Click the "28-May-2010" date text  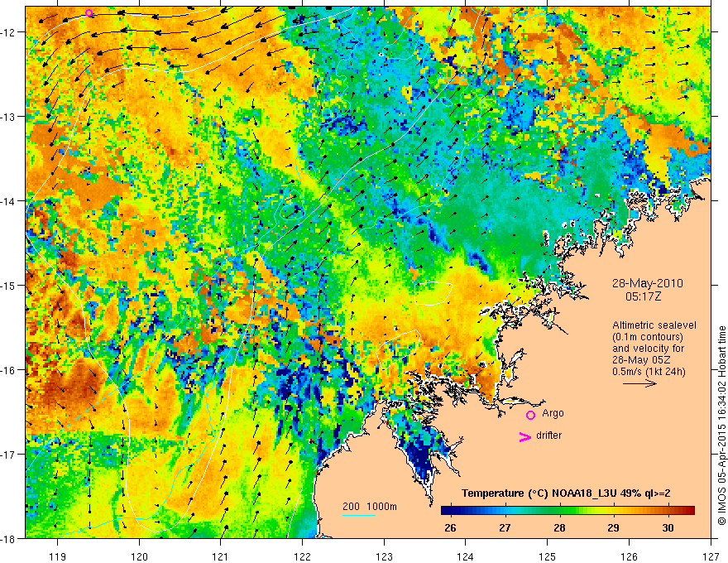(648, 283)
